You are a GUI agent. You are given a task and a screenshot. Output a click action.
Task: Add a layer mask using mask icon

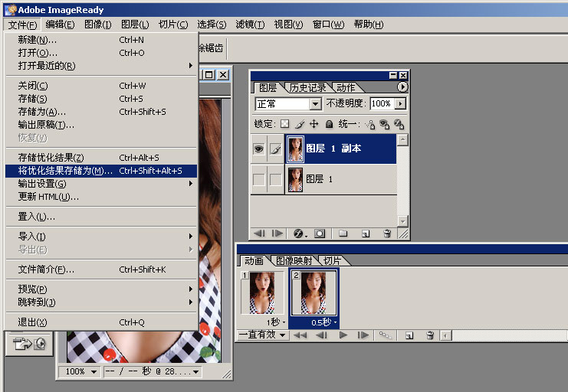(x=320, y=233)
